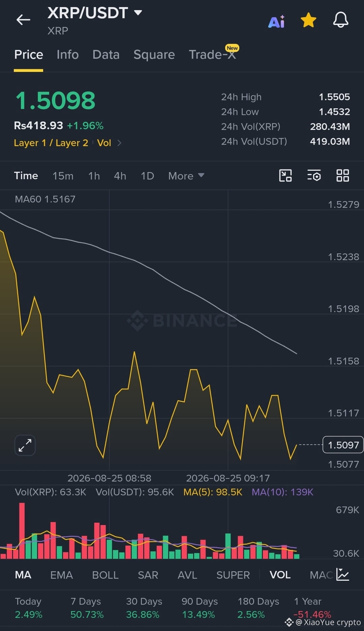The height and width of the screenshot is (631, 364).
Task: Open the Data tab
Action: (106, 55)
